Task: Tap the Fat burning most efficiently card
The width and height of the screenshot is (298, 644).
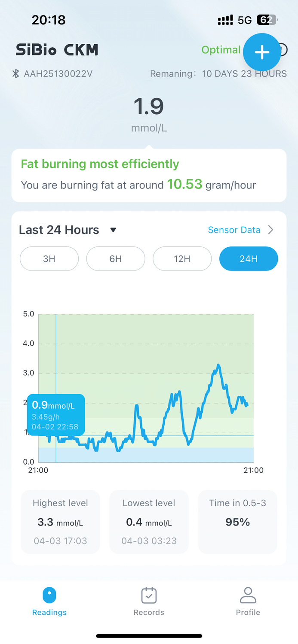Action: 149,175
